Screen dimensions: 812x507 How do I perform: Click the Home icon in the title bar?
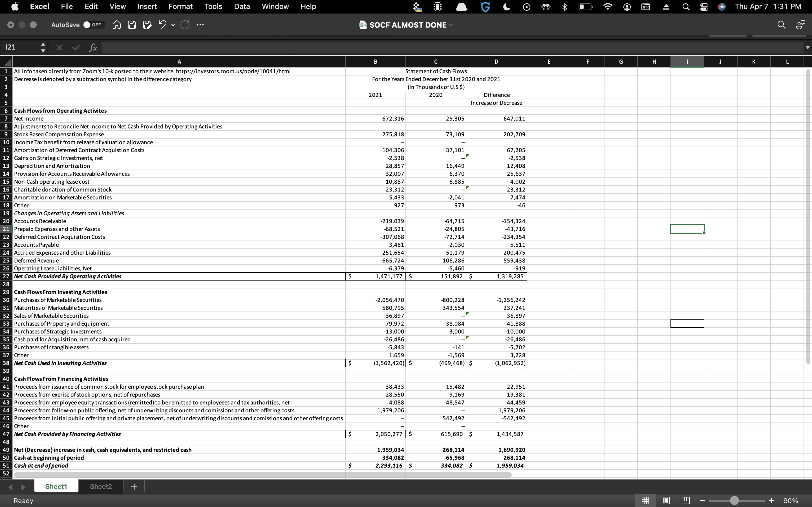(x=116, y=25)
